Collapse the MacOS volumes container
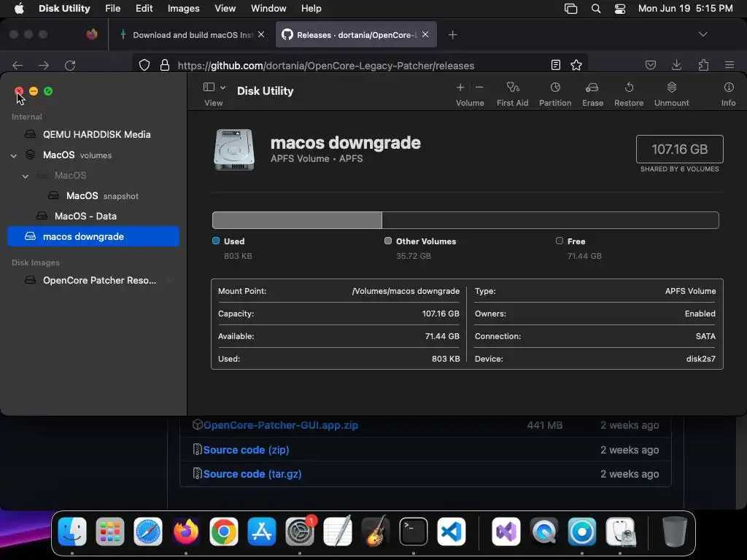 coord(14,156)
